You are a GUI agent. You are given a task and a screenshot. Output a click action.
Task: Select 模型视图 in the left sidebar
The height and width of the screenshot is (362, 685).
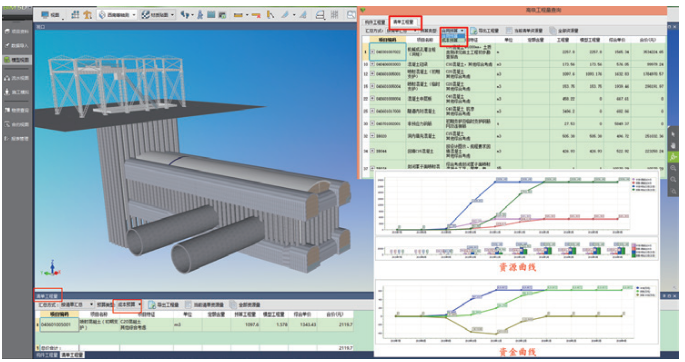click(17, 60)
